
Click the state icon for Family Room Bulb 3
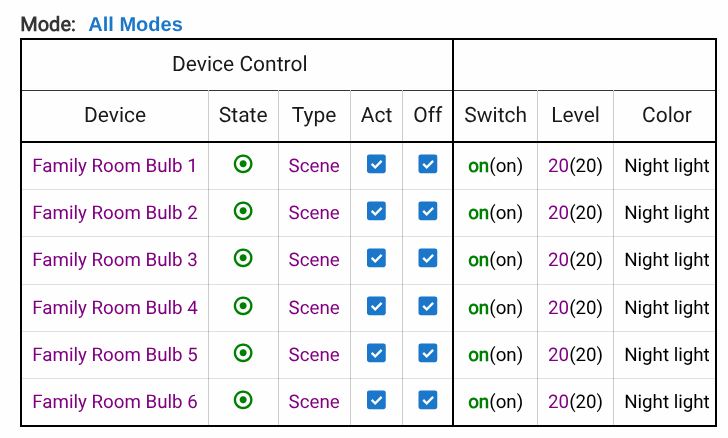(242, 258)
